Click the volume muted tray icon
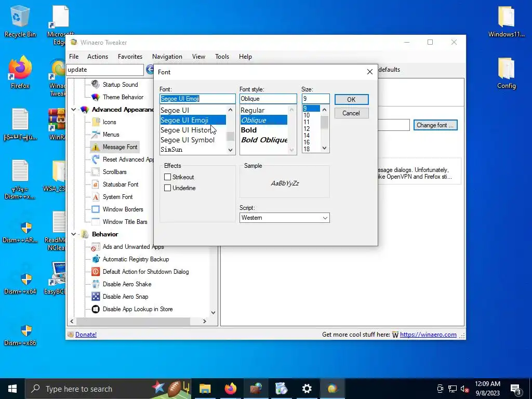This screenshot has height=399, width=532. pos(464,389)
